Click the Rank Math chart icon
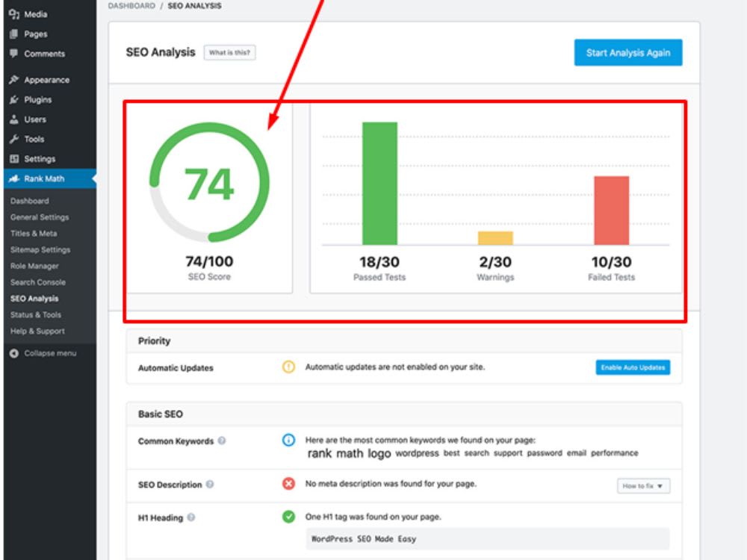Image resolution: width=747 pixels, height=560 pixels. (x=13, y=178)
